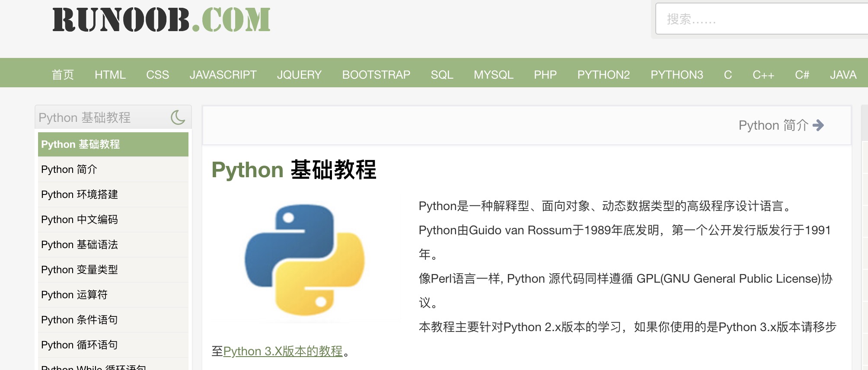Open the PHP nav item
Image resolution: width=868 pixels, height=370 pixels.
545,75
